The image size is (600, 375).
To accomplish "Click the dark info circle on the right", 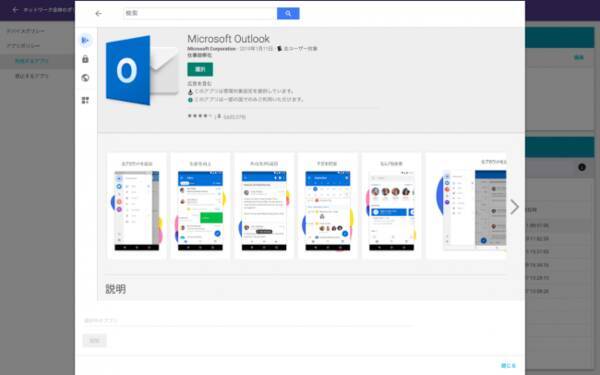I will pyautogui.click(x=582, y=167).
